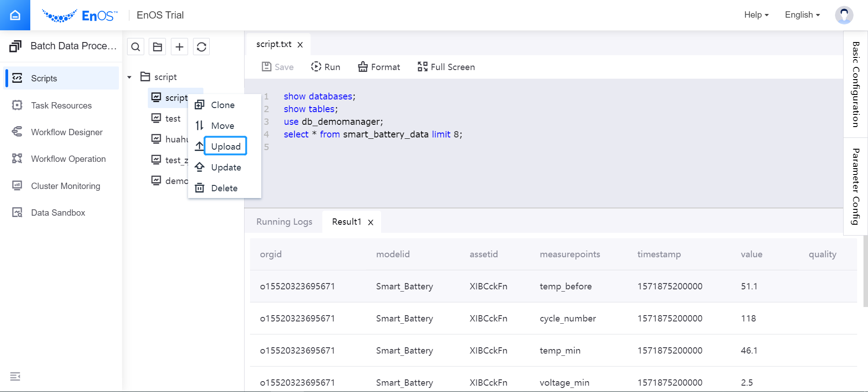Click the Workflow Operation sidebar icon
Viewport: 868px width, 392px height.
point(17,158)
